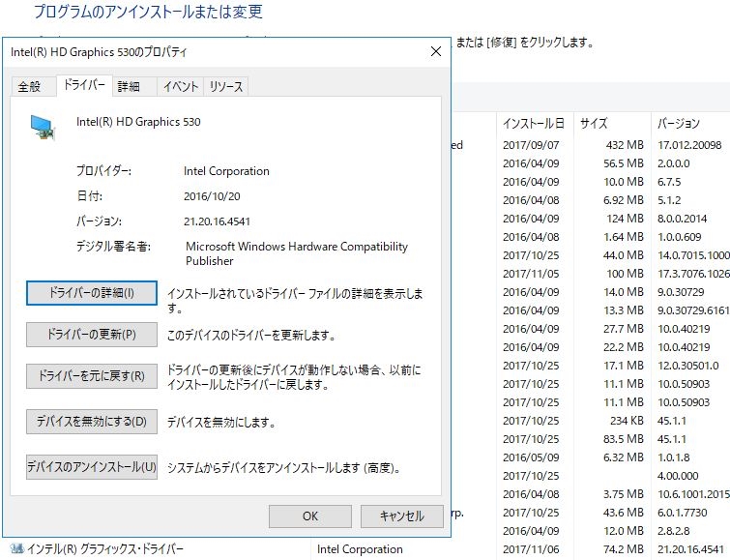Click the 234 KB size cell
Viewport: 730px width, 560px height.
[627, 421]
